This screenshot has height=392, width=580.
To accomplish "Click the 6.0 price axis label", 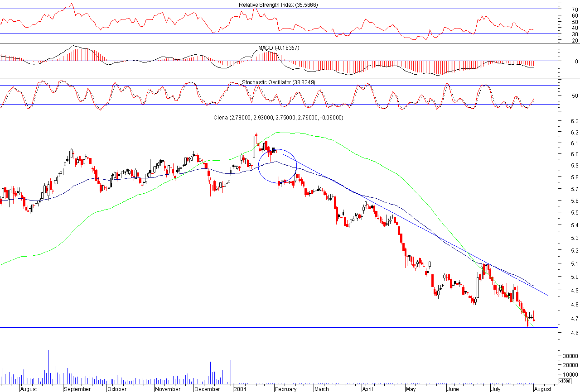I will 575,154.
